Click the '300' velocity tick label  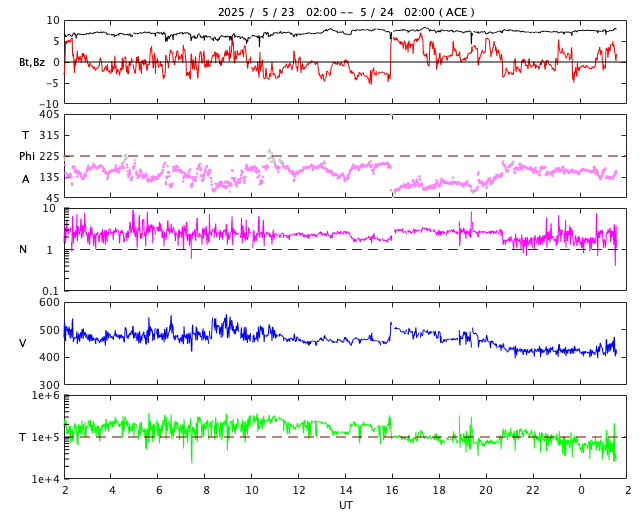point(49,385)
